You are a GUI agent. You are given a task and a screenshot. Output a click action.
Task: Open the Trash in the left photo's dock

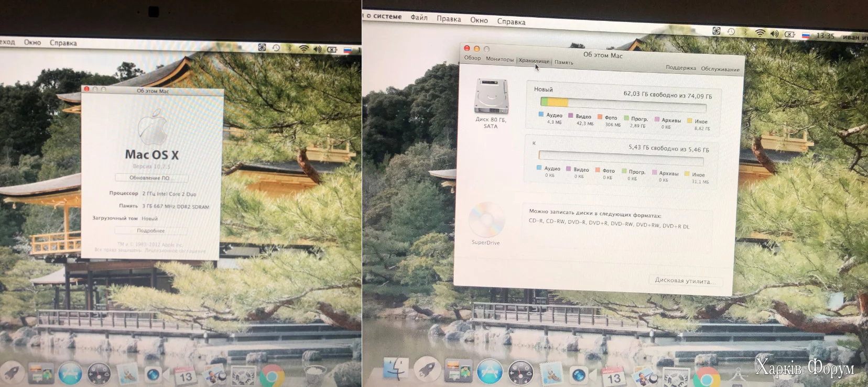(x=316, y=375)
